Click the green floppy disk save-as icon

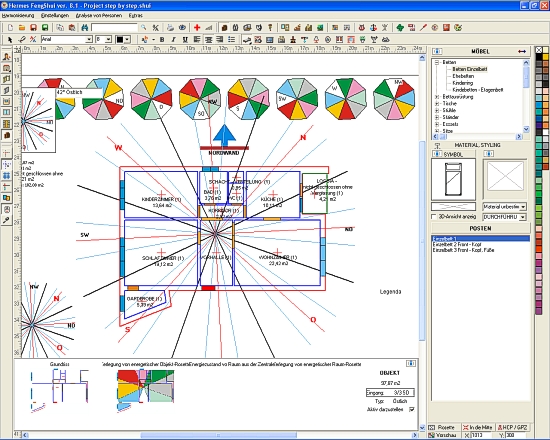(45, 27)
